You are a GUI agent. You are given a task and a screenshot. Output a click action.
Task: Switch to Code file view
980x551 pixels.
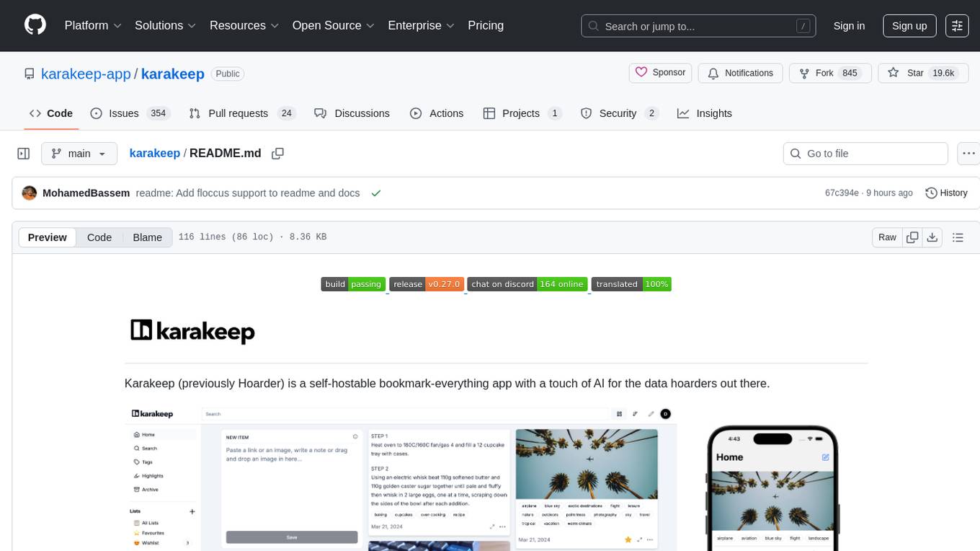click(x=99, y=237)
